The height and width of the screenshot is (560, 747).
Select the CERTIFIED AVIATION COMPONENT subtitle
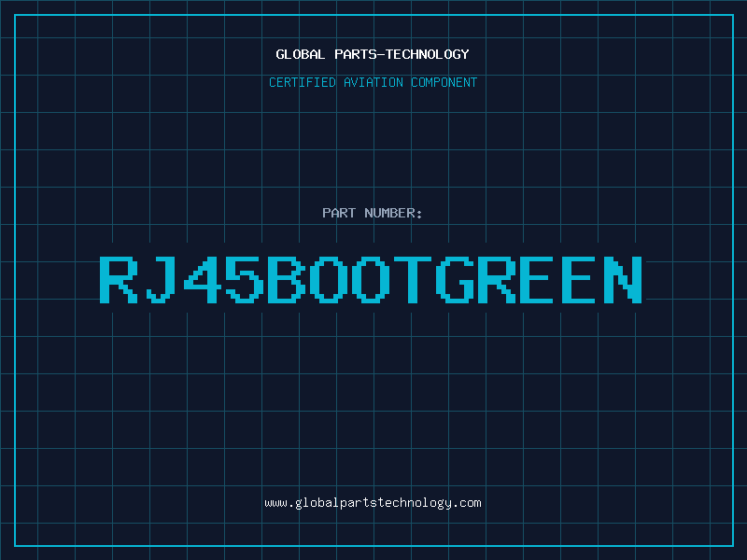click(x=373, y=82)
